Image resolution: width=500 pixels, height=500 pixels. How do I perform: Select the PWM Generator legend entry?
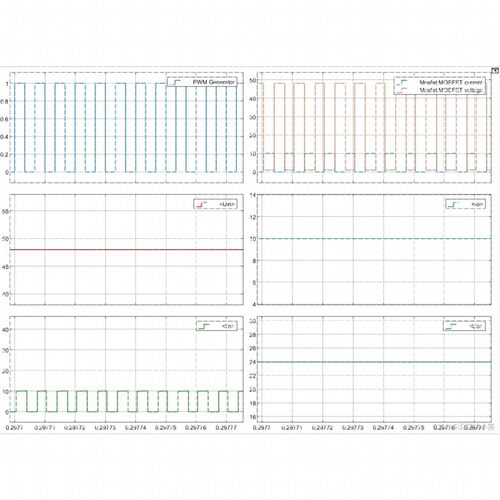pyautogui.click(x=202, y=82)
